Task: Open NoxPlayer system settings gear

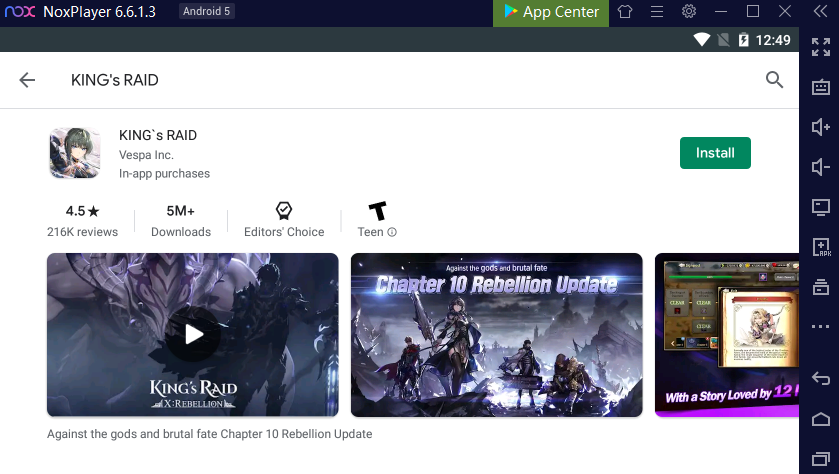Action: pyautogui.click(x=689, y=11)
